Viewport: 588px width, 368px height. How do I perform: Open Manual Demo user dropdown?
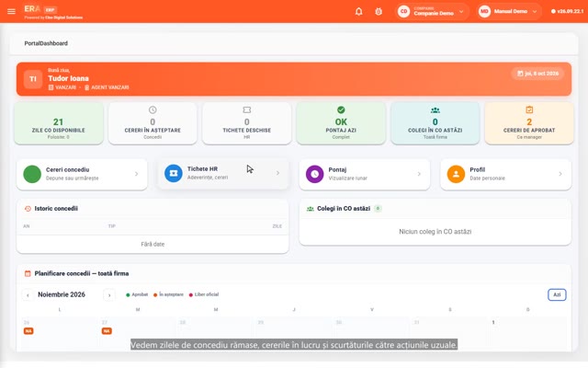(509, 11)
